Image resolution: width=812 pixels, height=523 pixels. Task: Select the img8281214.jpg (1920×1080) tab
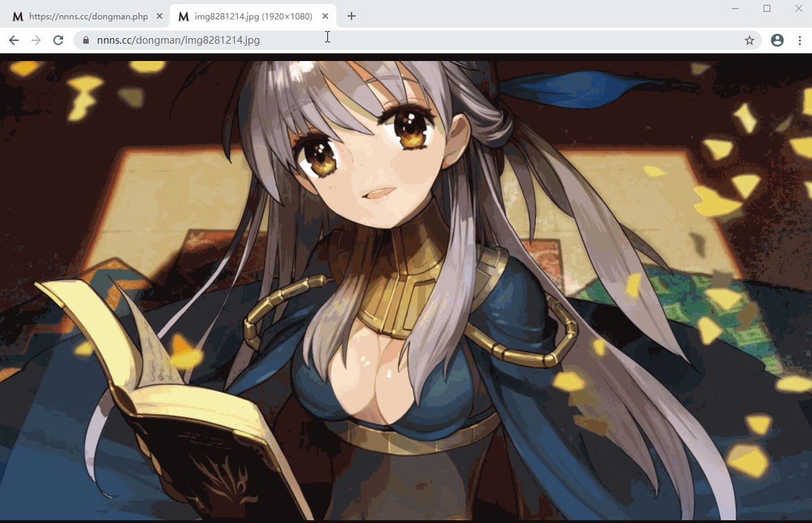tap(253, 16)
